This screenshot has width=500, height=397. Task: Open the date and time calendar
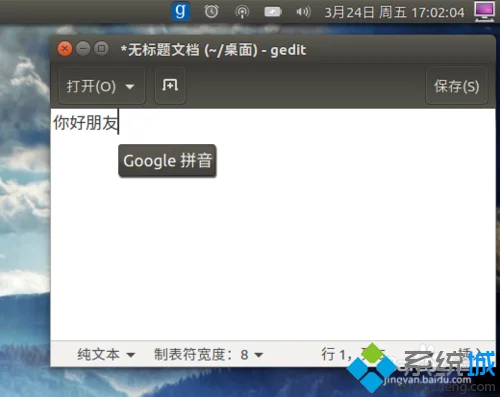394,13
